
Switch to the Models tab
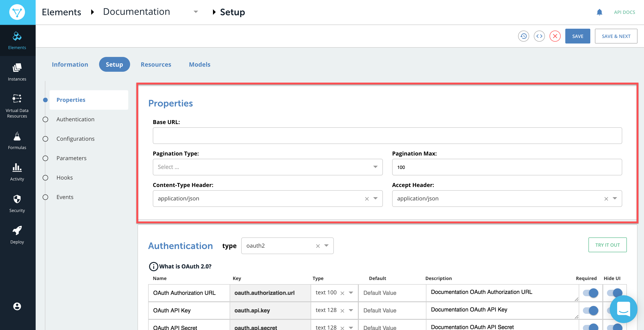pos(200,65)
